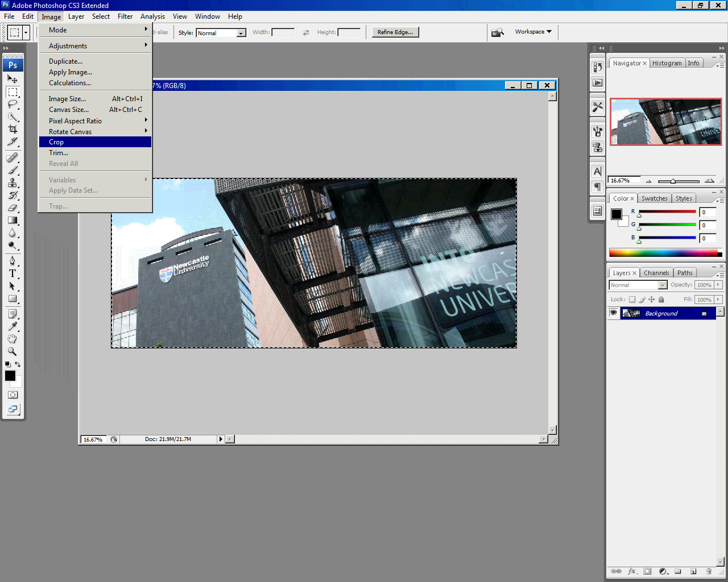Select the Horizontal Type tool
This screenshot has width=728, height=582.
13,273
